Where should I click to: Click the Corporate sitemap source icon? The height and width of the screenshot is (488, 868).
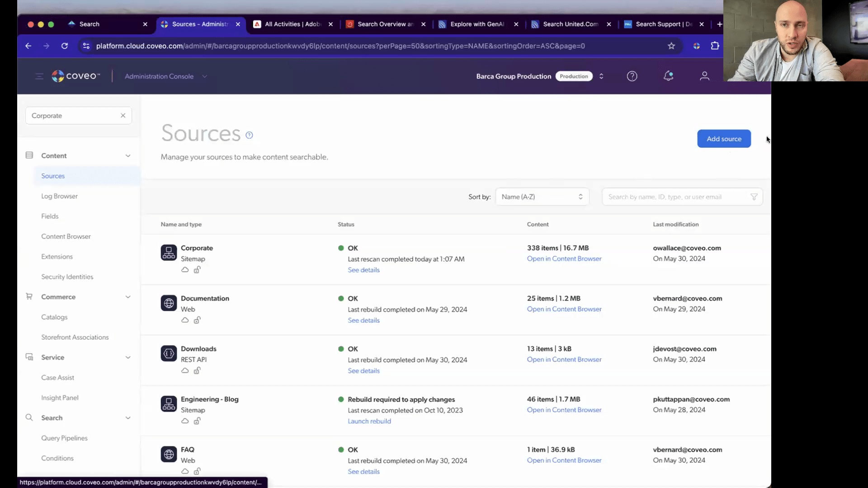tap(169, 253)
